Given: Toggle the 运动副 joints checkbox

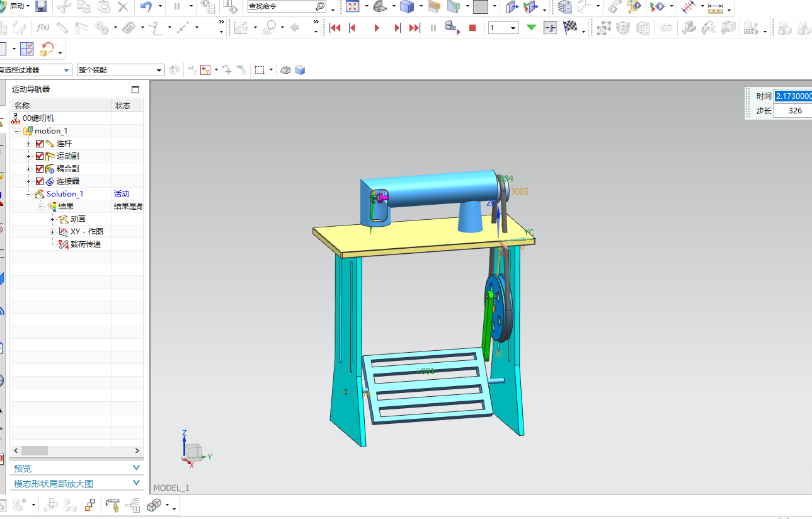Looking at the screenshot, I should [x=40, y=156].
